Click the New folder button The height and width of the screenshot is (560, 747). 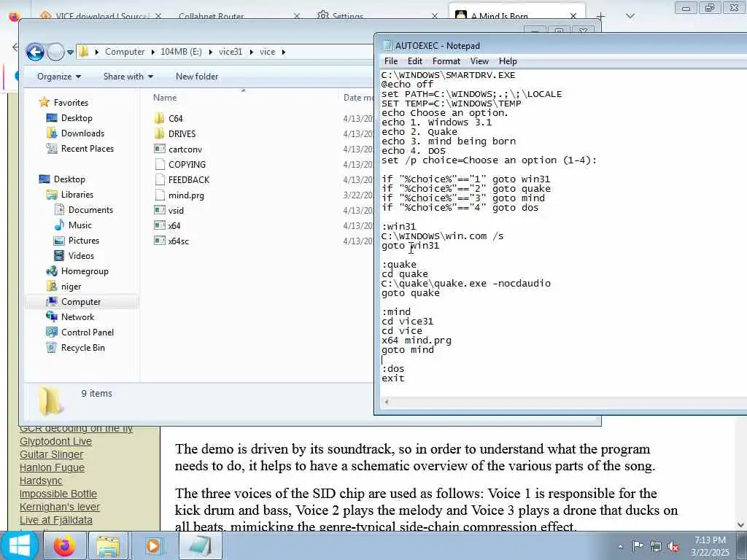tap(197, 77)
